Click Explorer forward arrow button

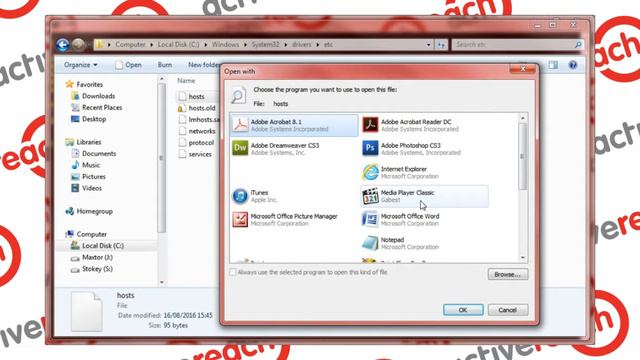[x=78, y=44]
